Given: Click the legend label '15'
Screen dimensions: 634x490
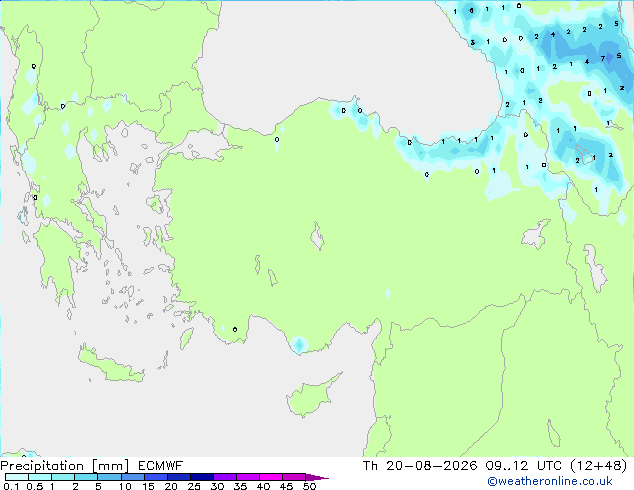Looking at the screenshot, I should [x=148, y=486].
